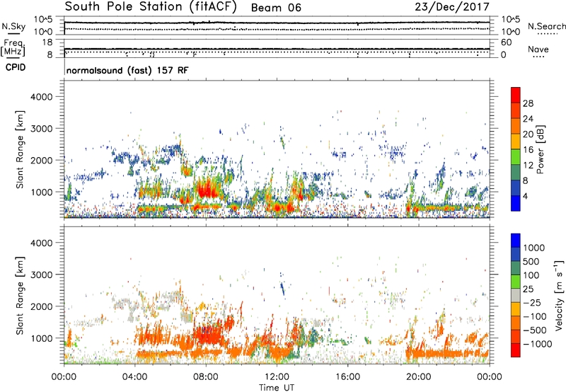566x392 pixels.
Task: Click the 'Beam 06' label
Action: (276, 8)
